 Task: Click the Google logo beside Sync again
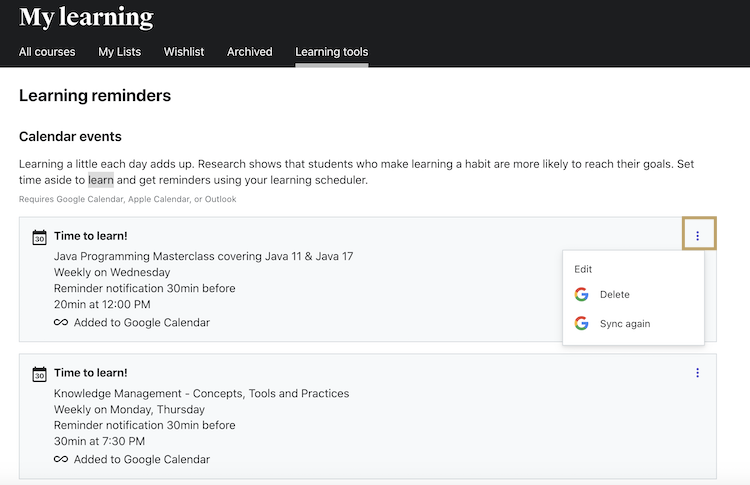[x=581, y=324]
